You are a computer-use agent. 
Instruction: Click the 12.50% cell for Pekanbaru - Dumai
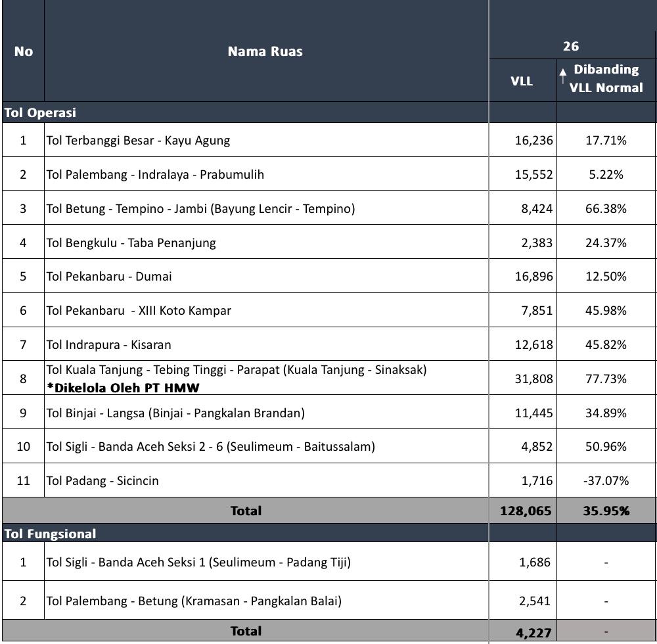(x=606, y=276)
